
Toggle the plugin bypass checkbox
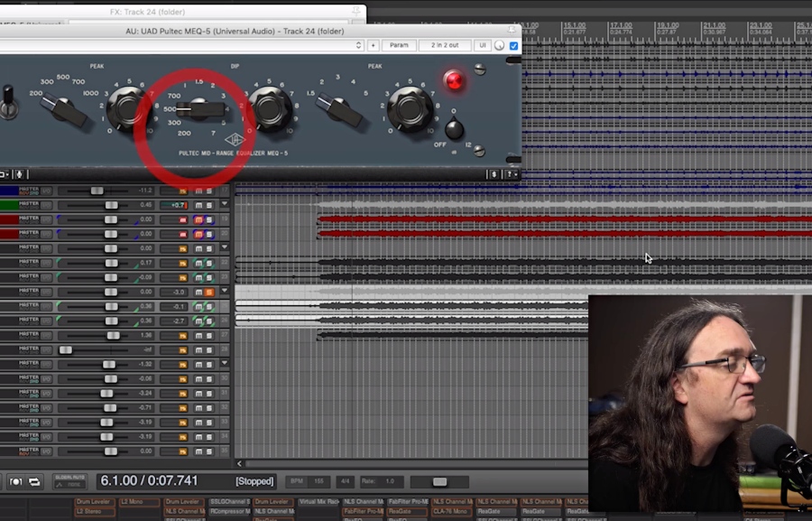point(513,46)
